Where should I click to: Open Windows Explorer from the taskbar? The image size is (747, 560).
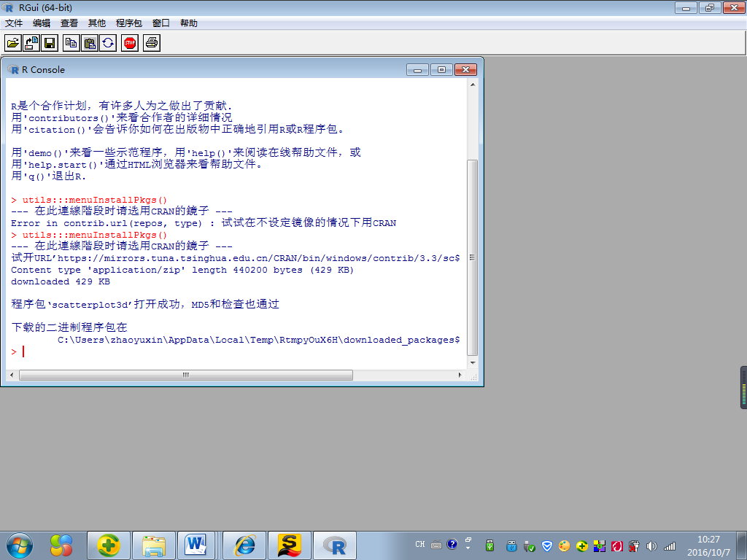click(x=154, y=545)
